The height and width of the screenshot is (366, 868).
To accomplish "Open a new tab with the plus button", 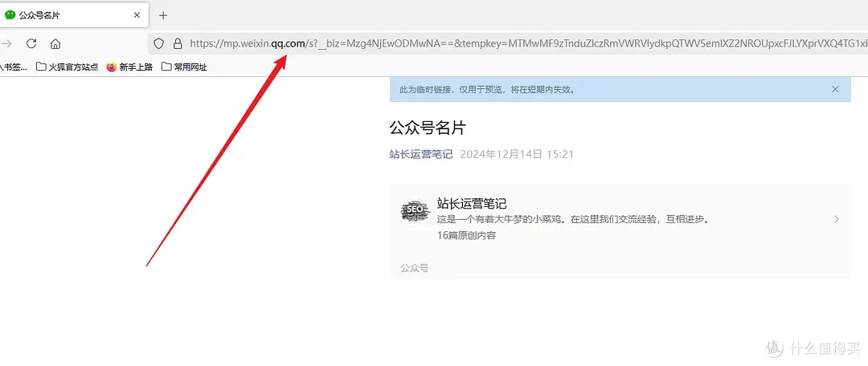I will pyautogui.click(x=162, y=15).
